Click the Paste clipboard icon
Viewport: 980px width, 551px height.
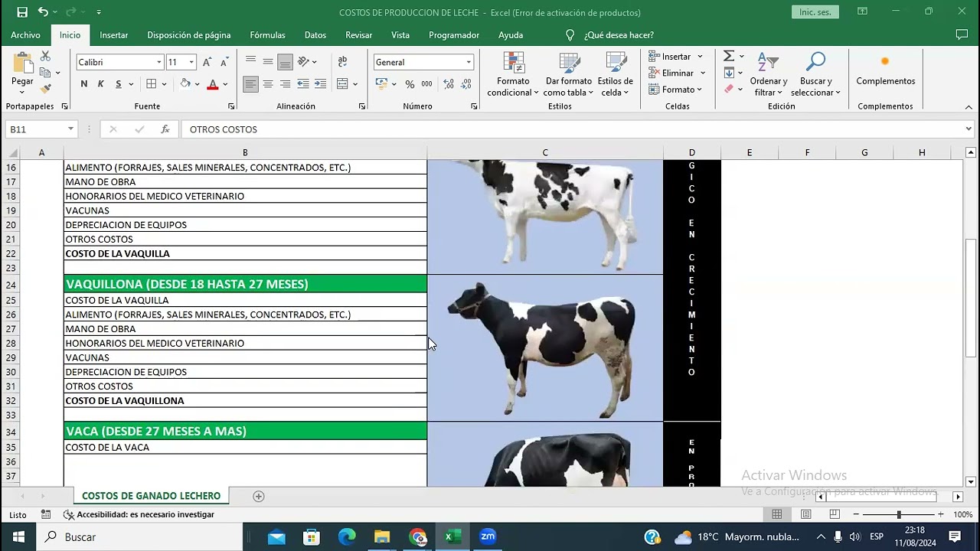tap(22, 64)
